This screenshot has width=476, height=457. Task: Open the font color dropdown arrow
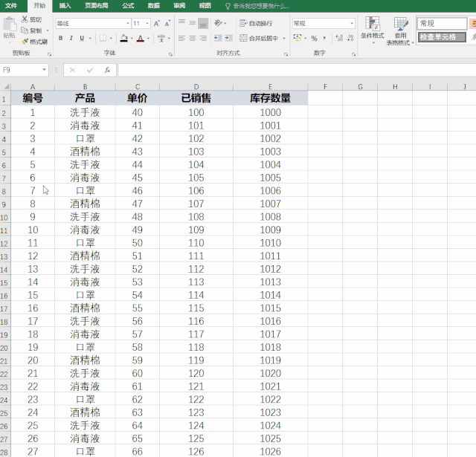coord(148,39)
